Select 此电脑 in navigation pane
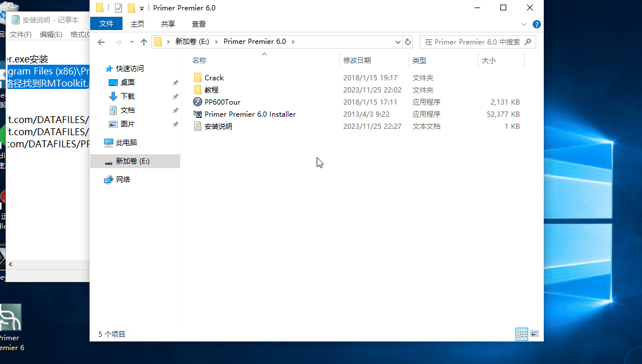The width and height of the screenshot is (642, 364). click(x=126, y=143)
